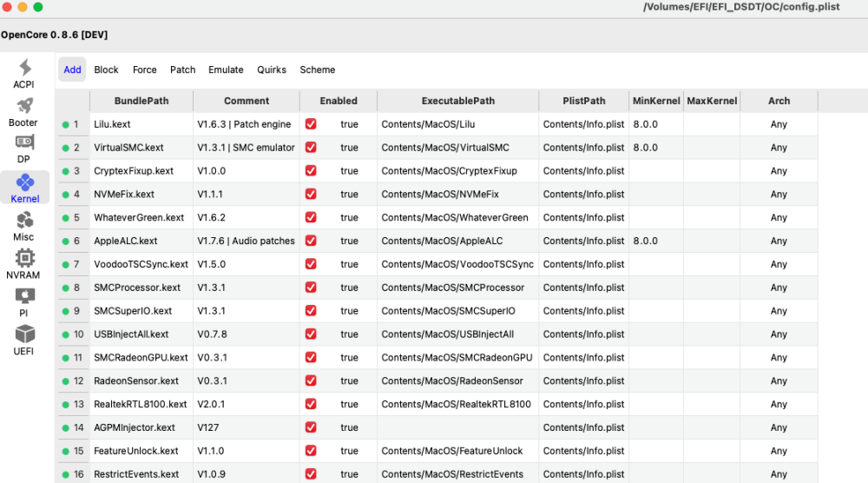Click comment 'V1.7.6 | Audio patches'
This screenshot has width=868, height=483.
[x=246, y=241]
